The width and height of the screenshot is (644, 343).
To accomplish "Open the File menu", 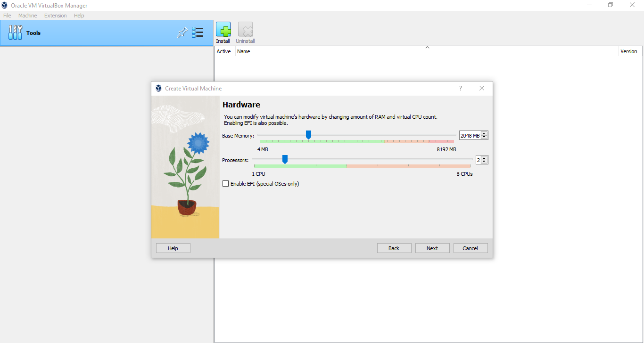I will (x=7, y=16).
